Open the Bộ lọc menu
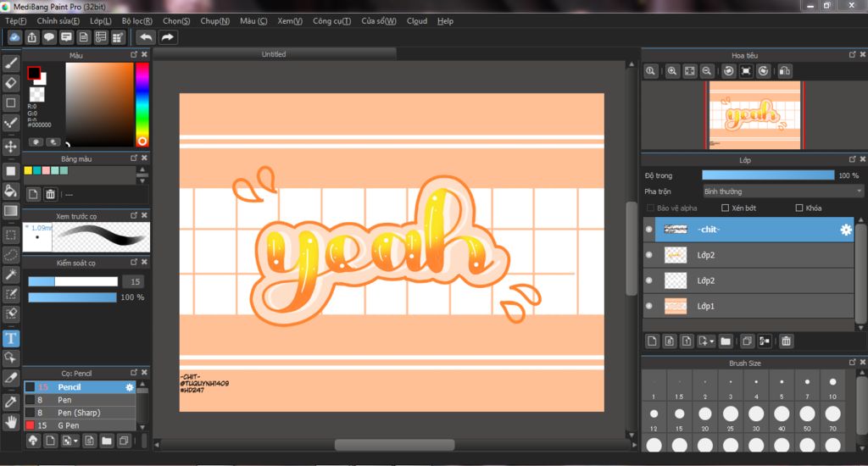This screenshot has width=868, height=466. (x=136, y=21)
